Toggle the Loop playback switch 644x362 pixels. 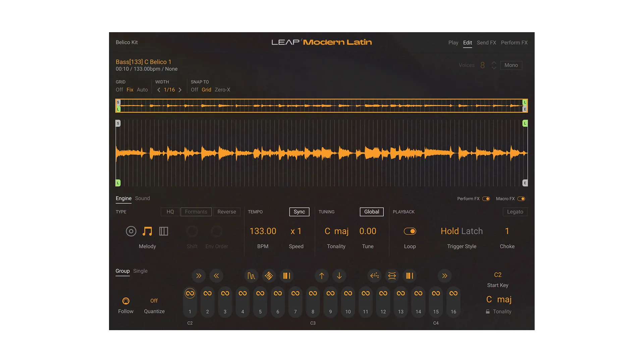[410, 231]
